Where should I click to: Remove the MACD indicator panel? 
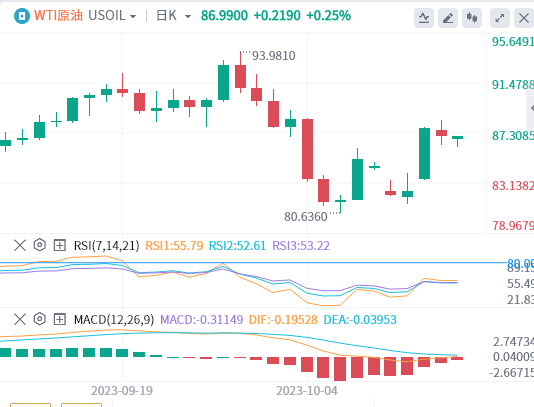20,319
